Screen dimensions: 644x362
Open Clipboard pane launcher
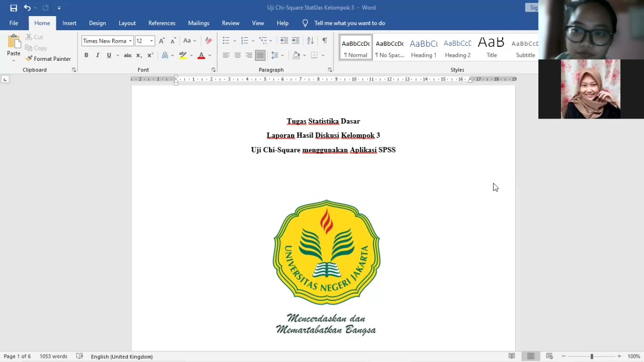[74, 70]
